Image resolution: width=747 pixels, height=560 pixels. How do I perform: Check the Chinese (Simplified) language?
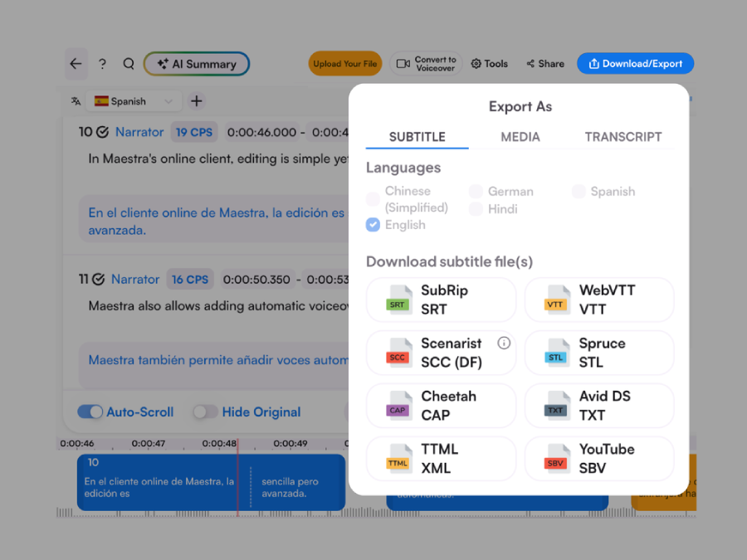(x=373, y=199)
